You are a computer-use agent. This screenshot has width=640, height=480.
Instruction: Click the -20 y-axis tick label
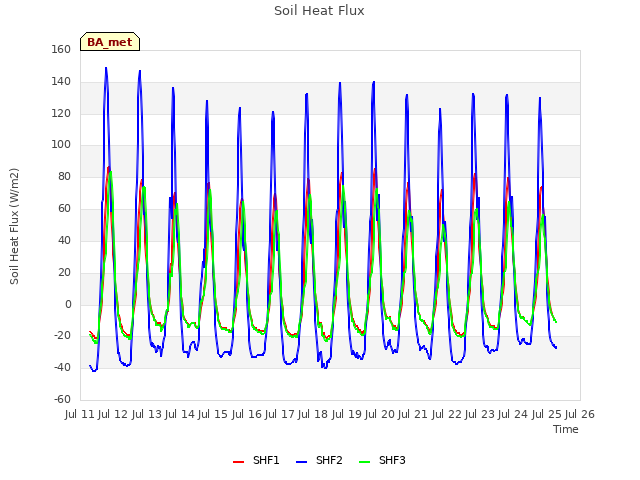tap(62, 336)
